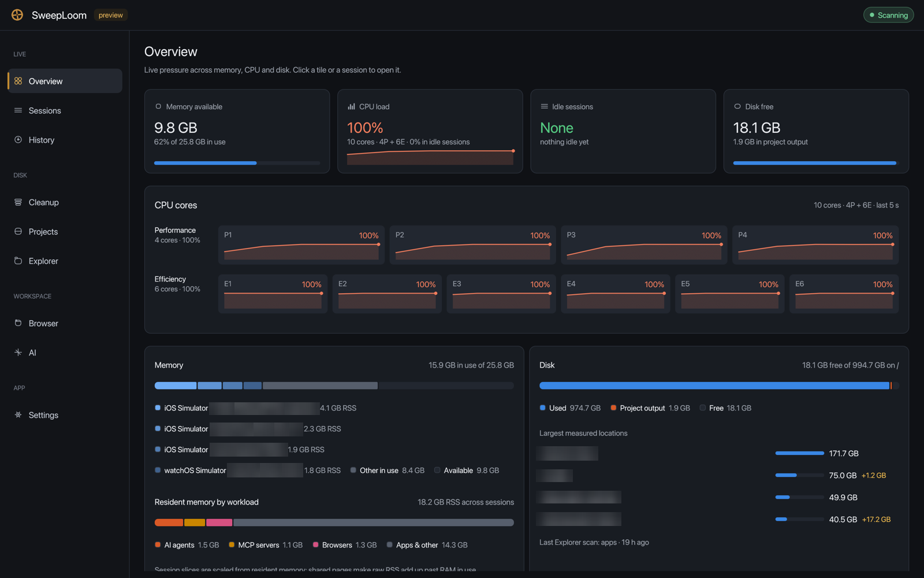
Task: Select the P1 performance core chart
Action: point(301,245)
